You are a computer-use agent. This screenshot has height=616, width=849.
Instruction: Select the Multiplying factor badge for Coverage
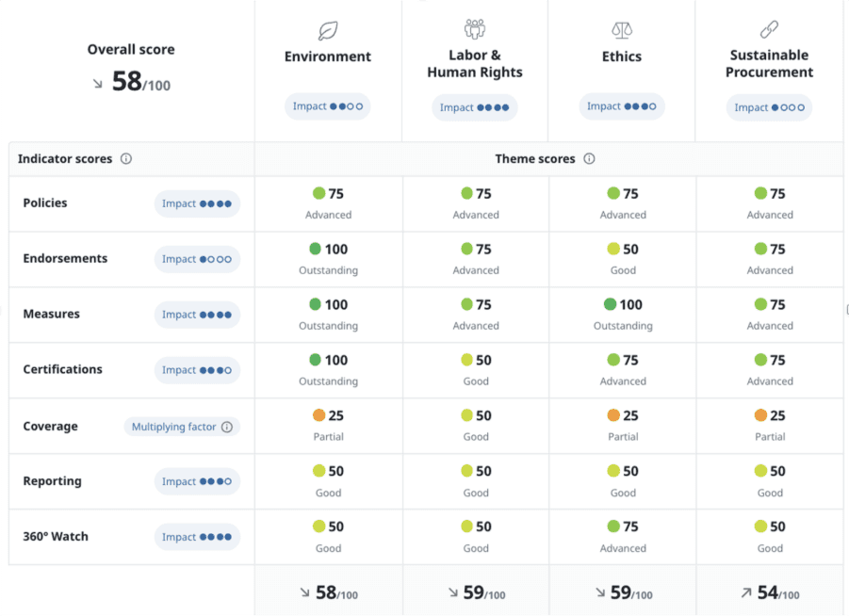pos(181,427)
